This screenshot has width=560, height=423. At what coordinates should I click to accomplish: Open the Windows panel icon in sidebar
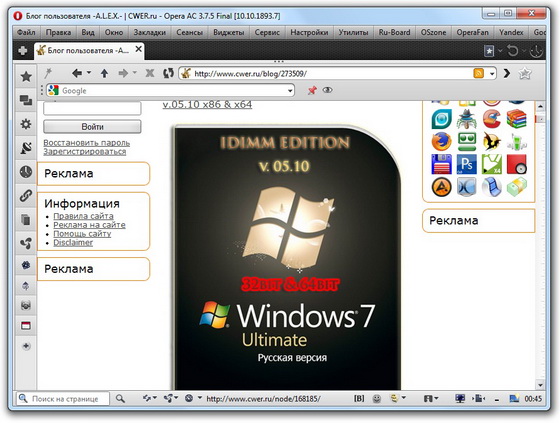(26, 100)
